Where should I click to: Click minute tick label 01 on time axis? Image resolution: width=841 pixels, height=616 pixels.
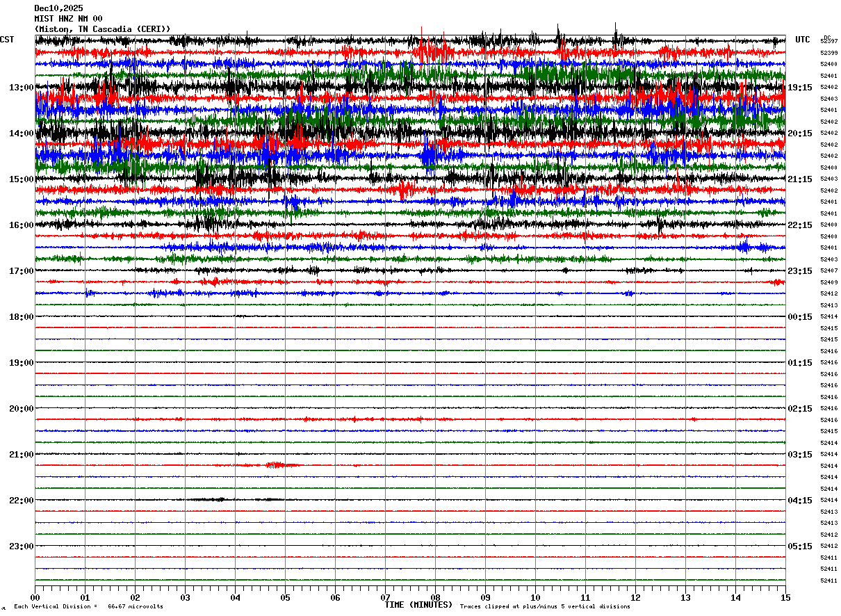tap(85, 597)
